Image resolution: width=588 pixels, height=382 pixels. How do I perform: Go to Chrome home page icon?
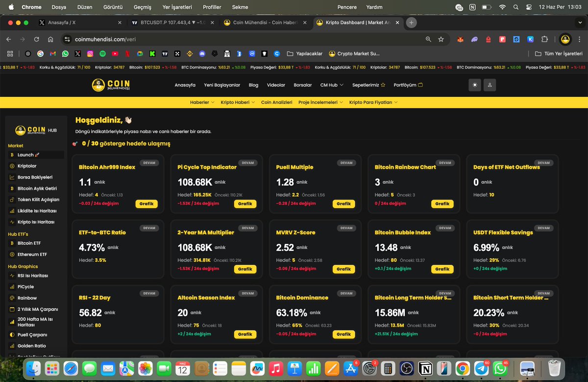[50, 39]
